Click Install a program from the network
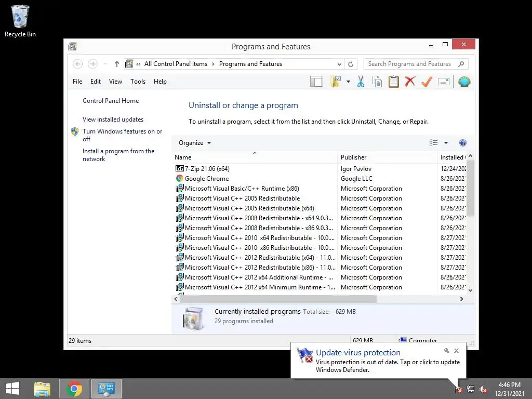This screenshot has width=532, height=399. (118, 155)
